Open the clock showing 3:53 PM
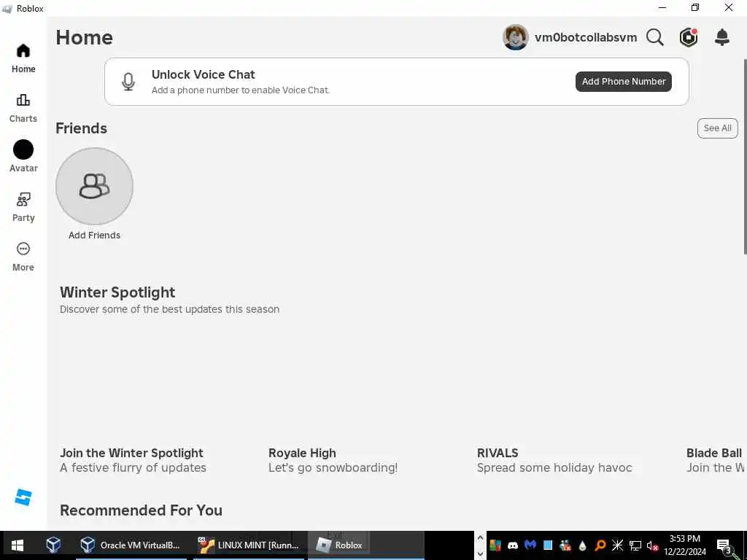 pos(684,545)
